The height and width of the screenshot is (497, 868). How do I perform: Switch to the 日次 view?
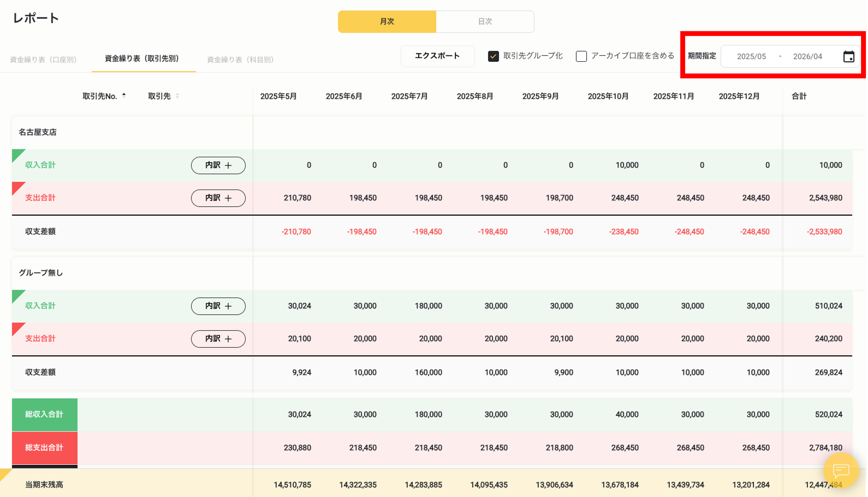pos(485,21)
